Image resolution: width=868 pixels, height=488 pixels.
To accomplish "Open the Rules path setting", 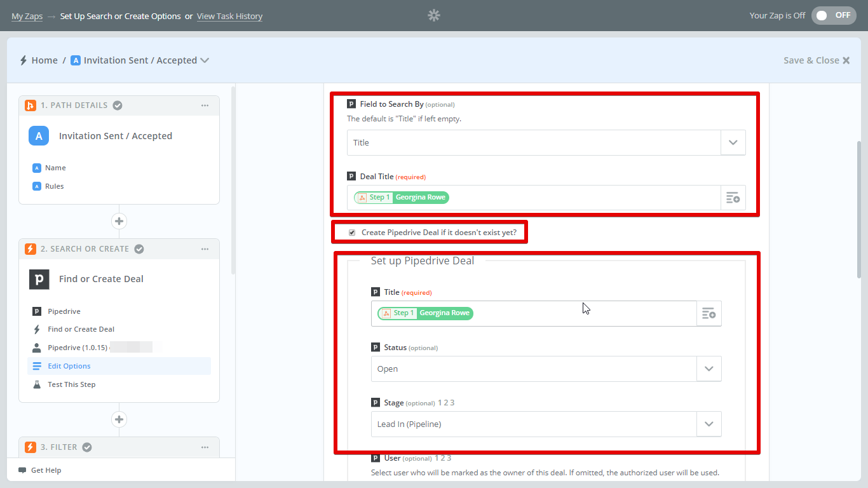I will point(55,186).
